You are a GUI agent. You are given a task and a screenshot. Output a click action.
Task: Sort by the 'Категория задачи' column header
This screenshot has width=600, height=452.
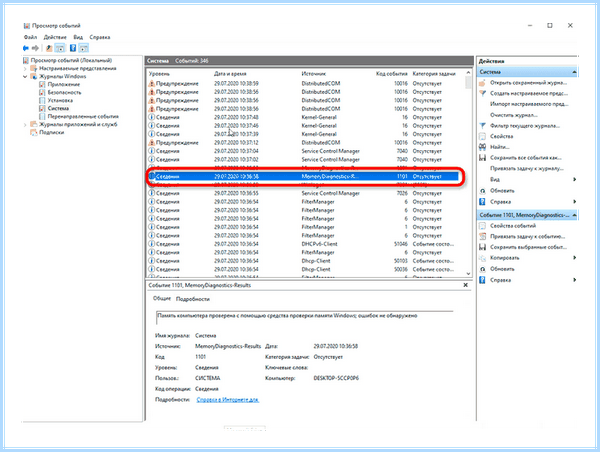click(434, 73)
